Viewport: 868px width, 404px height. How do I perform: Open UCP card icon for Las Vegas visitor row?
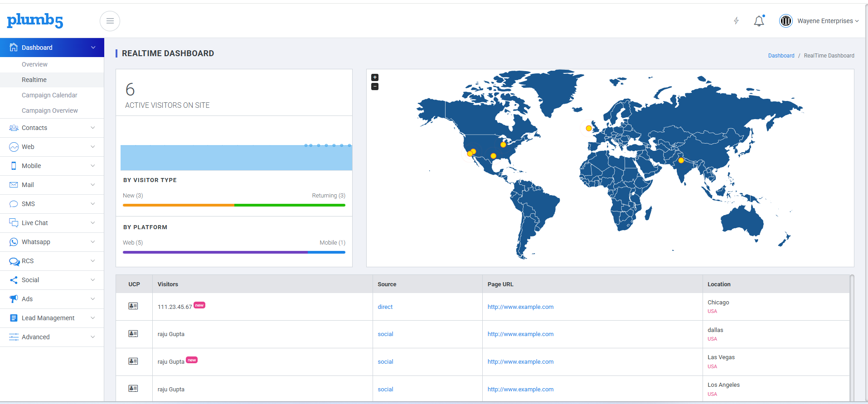[133, 361]
